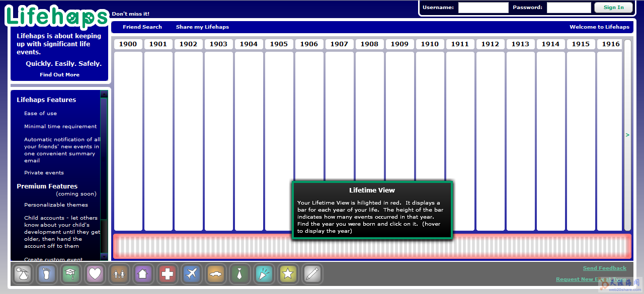Choose the necktie job event icon
Screen dimensions: 644x294
240,274
